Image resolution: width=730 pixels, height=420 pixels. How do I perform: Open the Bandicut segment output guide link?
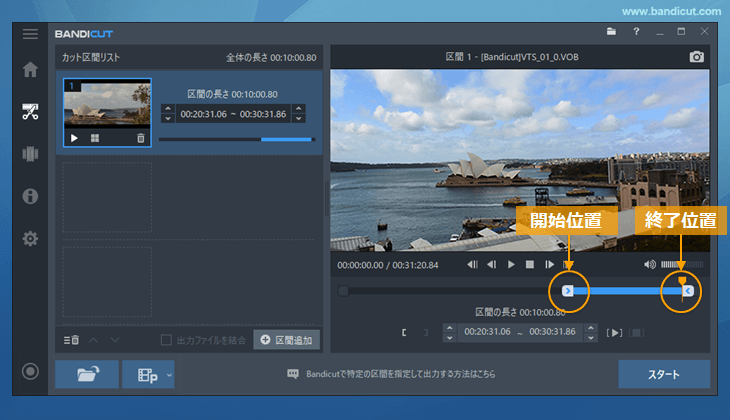point(400,374)
